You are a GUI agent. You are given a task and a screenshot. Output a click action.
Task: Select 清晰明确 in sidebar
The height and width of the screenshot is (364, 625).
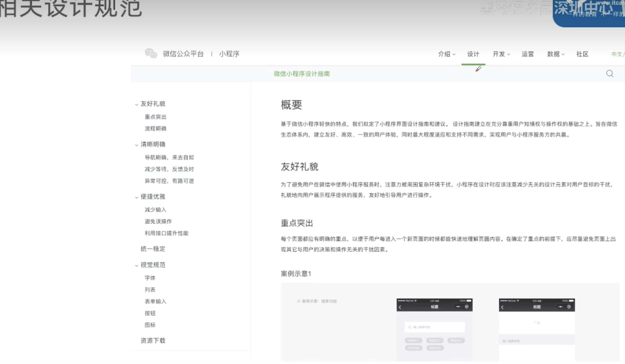tap(153, 144)
